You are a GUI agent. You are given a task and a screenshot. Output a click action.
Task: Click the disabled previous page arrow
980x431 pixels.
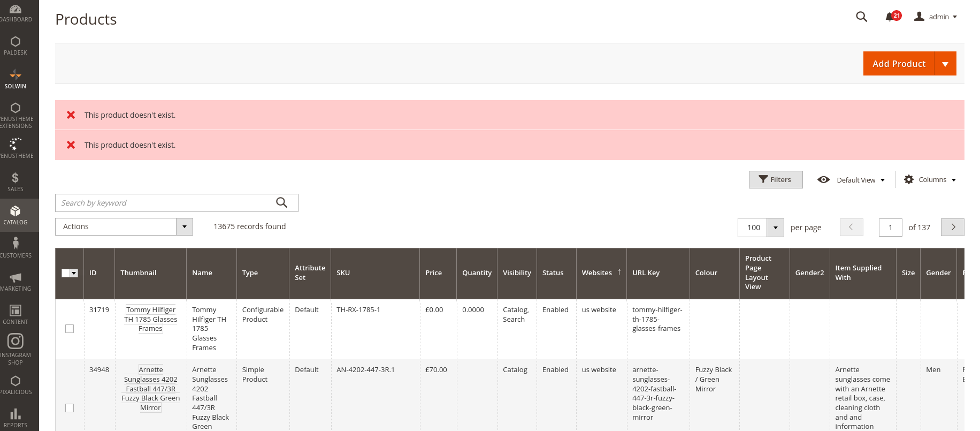[x=851, y=227]
